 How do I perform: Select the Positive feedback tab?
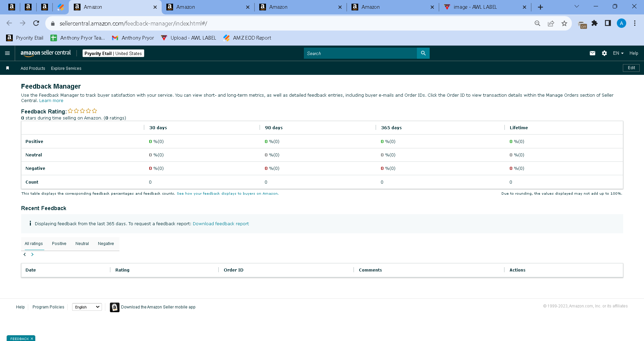59,244
